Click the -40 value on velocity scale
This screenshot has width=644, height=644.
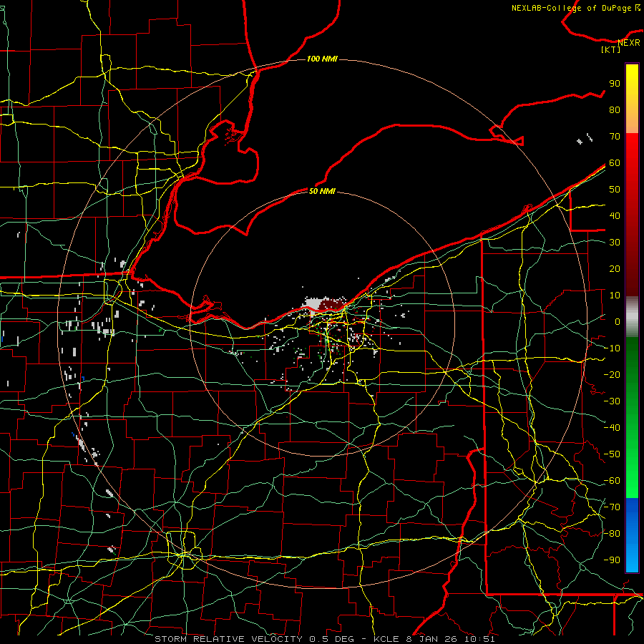(x=612, y=428)
